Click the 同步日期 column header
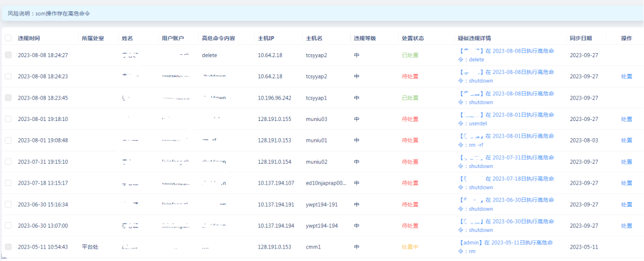644x261 pixels. click(581, 38)
